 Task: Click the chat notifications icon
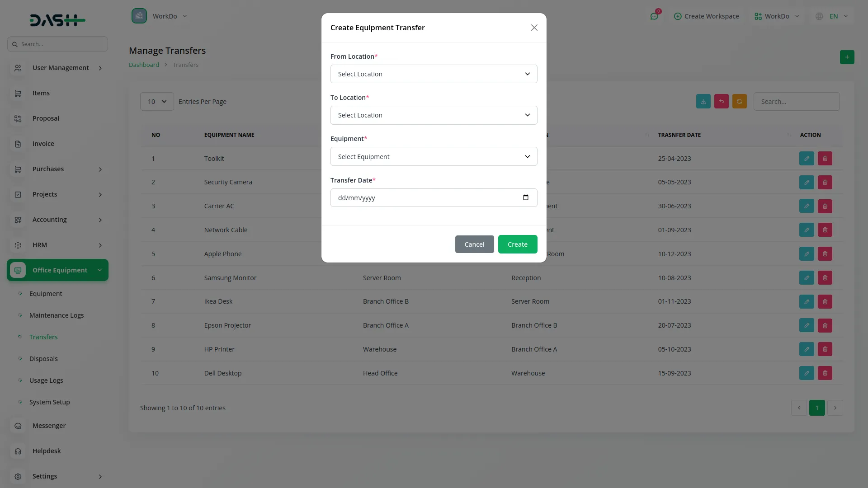(x=654, y=16)
